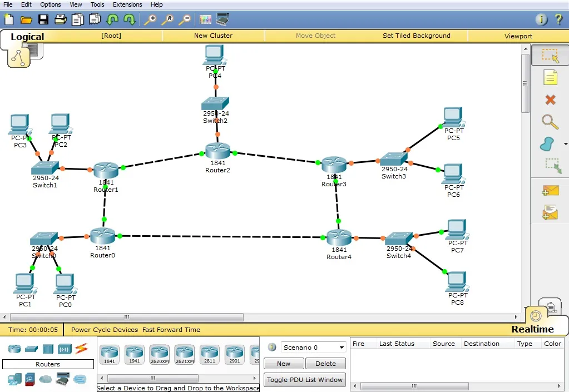Select the Delete tool red X
The height and width of the screenshot is (392, 569).
550,100
